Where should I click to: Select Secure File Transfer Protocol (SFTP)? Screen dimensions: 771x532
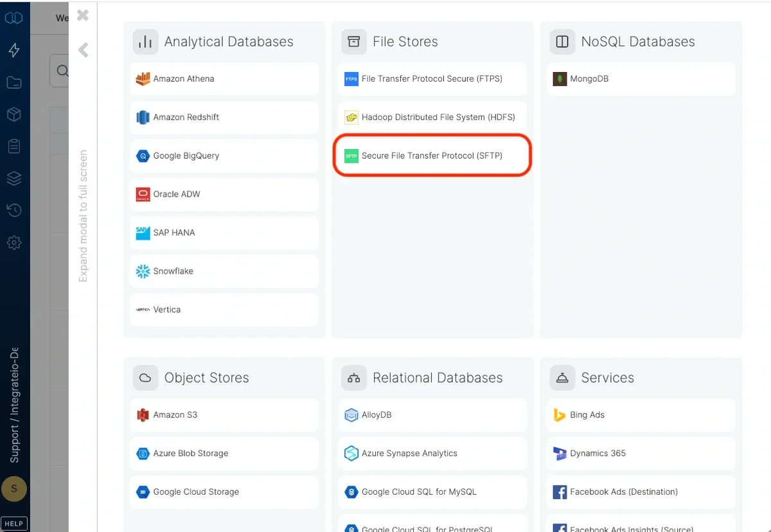point(432,155)
